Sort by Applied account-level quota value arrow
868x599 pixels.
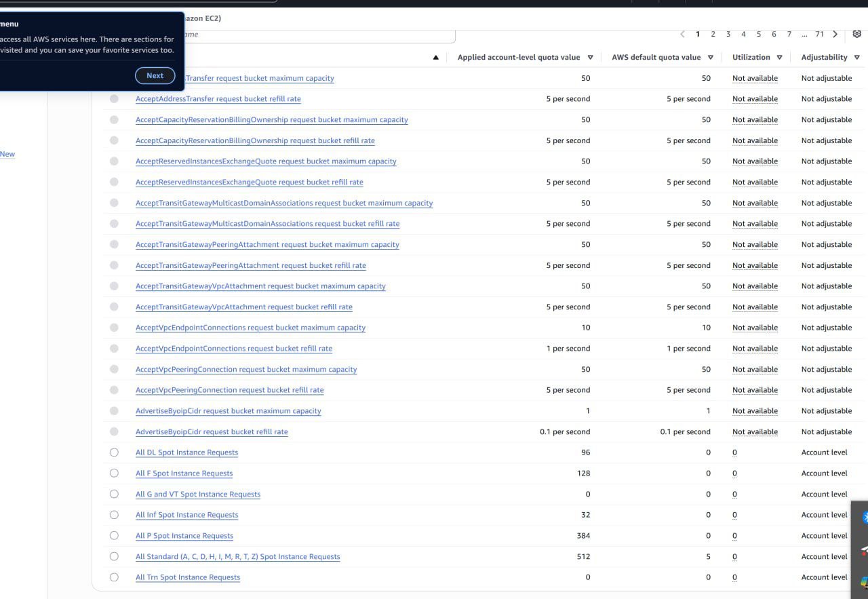point(590,58)
